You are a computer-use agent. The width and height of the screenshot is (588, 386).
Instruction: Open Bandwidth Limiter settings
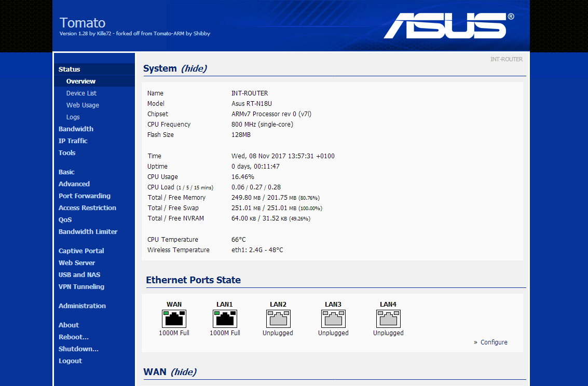tap(88, 231)
